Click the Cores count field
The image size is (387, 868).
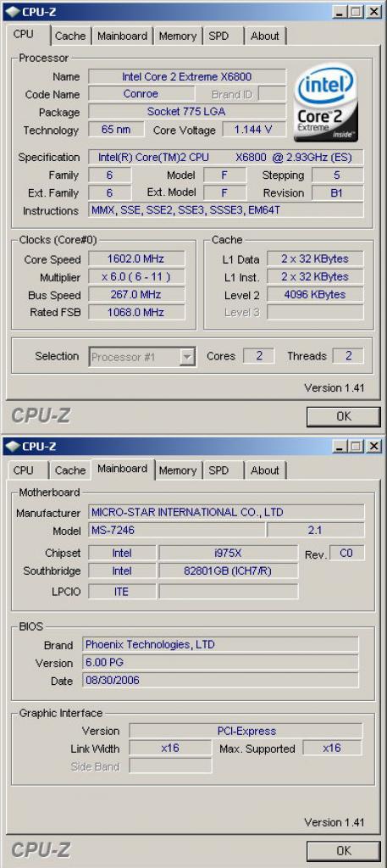[x=259, y=356]
